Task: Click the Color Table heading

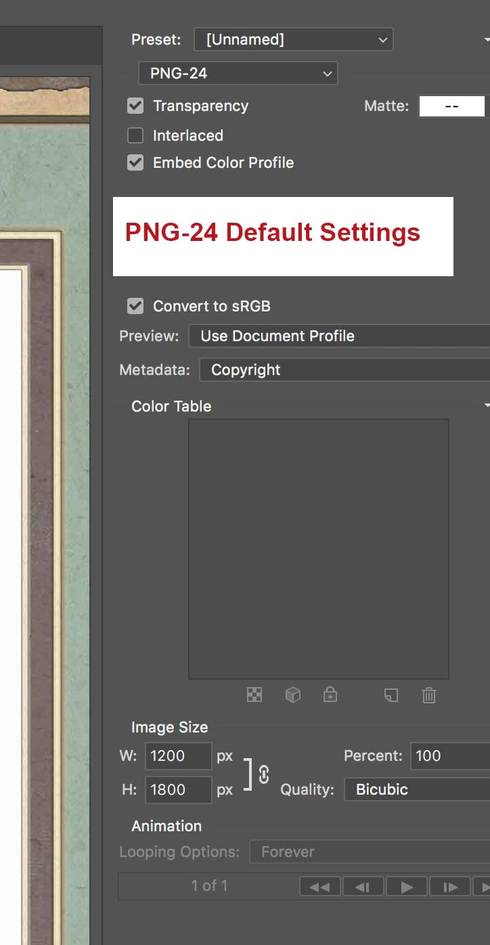Action: click(171, 406)
